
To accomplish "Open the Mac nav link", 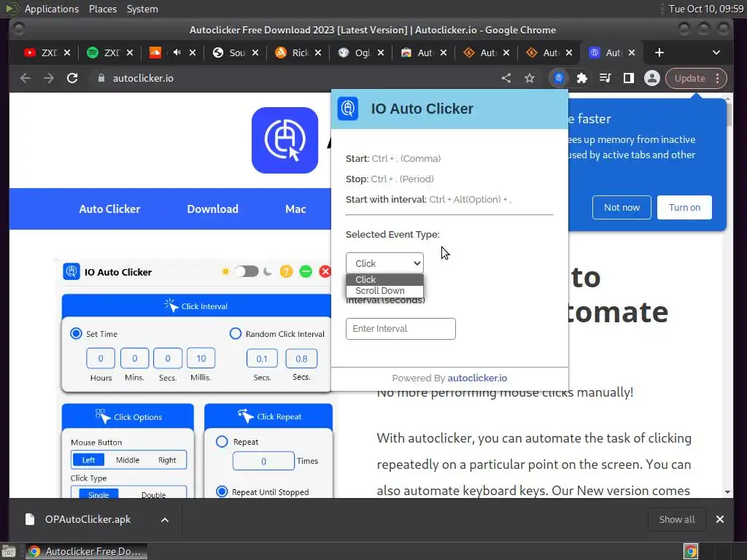I will [295, 209].
